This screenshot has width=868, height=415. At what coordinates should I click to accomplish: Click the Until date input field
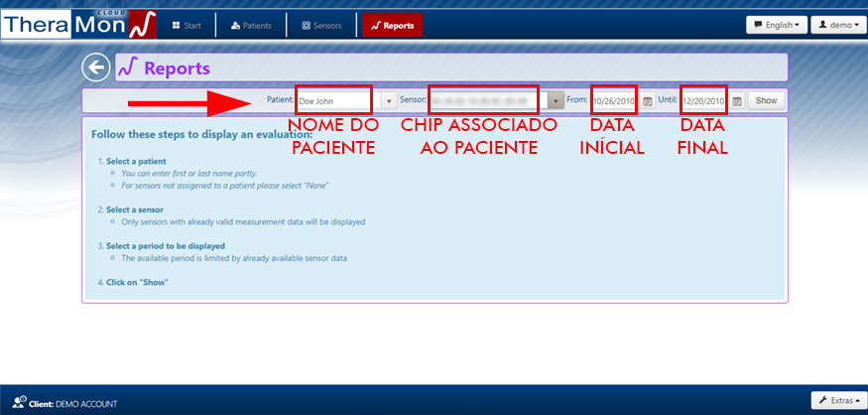click(703, 100)
